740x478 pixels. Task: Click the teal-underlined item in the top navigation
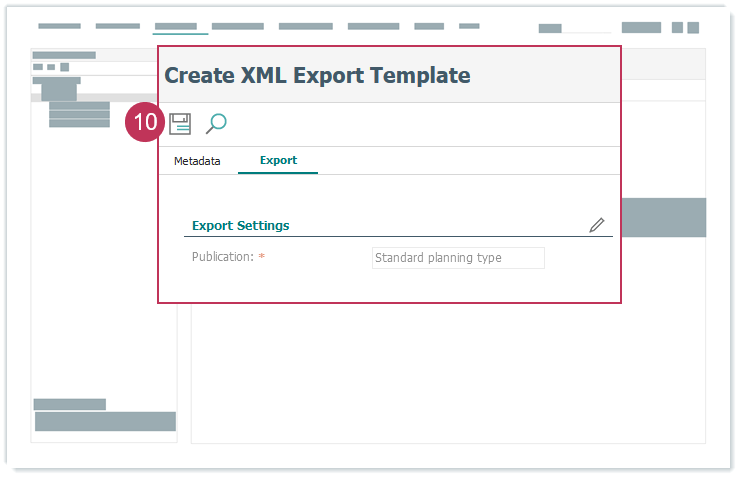point(176,27)
